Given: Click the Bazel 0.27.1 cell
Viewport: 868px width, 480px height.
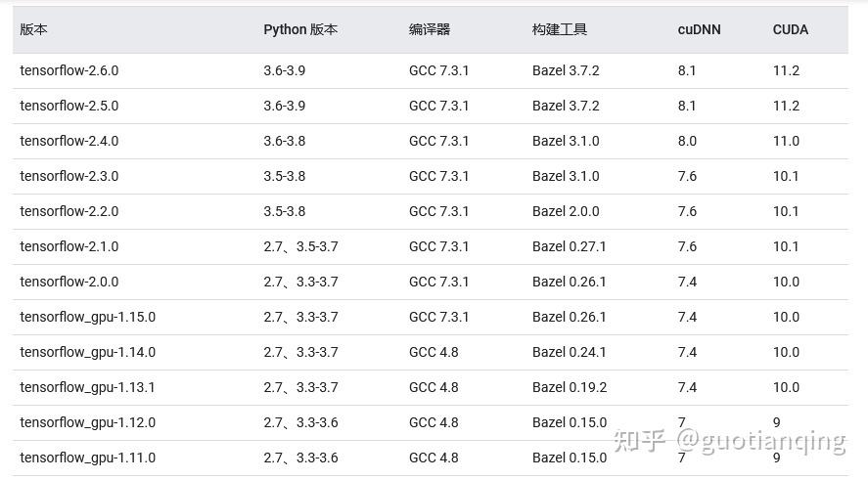Looking at the screenshot, I should pyautogui.click(x=570, y=246).
